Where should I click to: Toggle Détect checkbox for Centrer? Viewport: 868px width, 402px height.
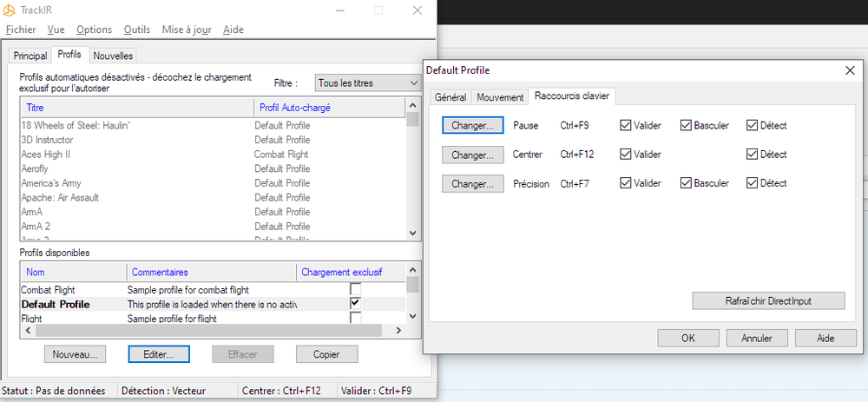pos(752,155)
